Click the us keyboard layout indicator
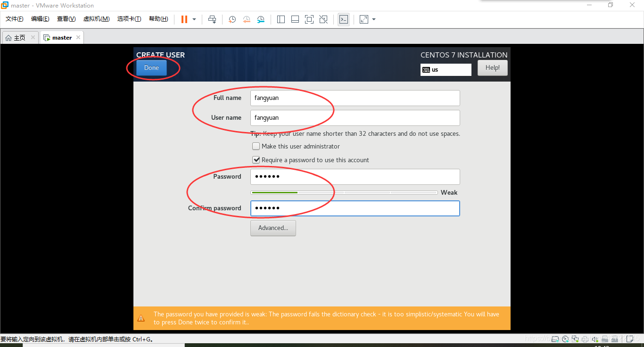 [x=446, y=70]
